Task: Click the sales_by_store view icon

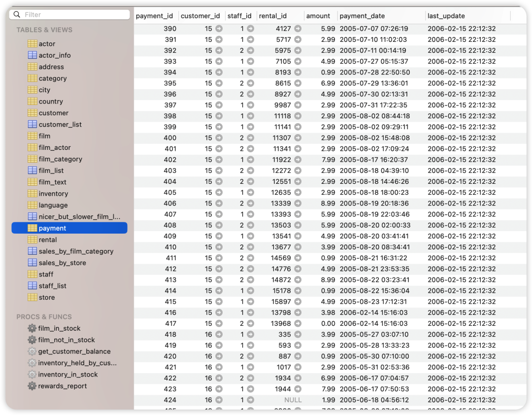Action: point(32,263)
